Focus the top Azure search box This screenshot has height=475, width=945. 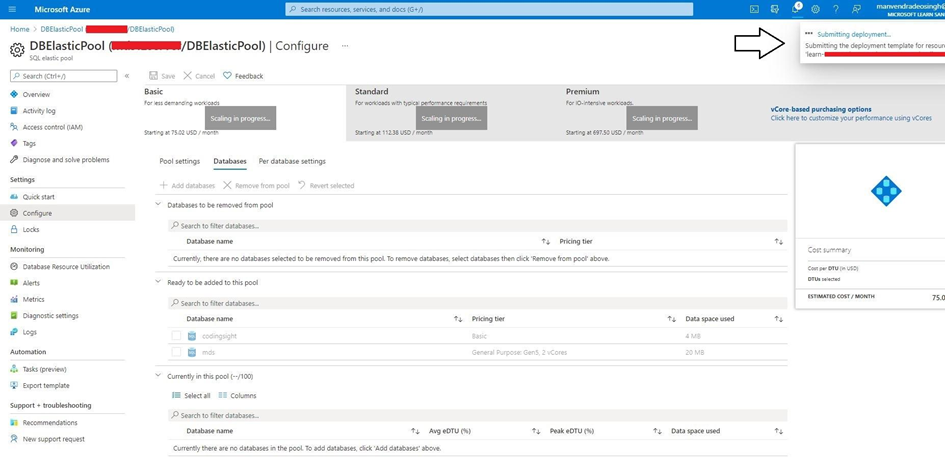tap(489, 10)
